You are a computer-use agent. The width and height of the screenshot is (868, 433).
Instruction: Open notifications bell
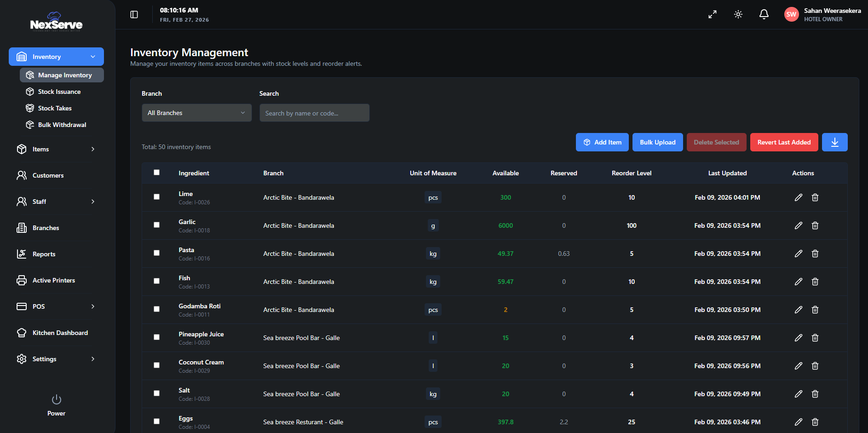764,15
